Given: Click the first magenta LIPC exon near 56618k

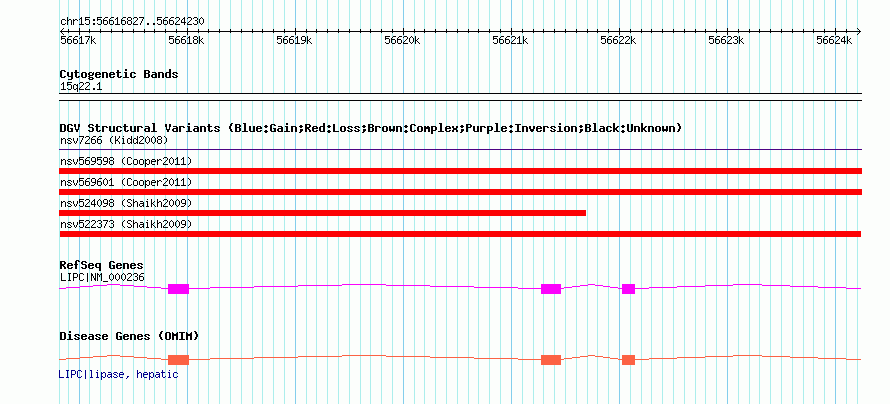Looking at the screenshot, I should [x=178, y=289].
